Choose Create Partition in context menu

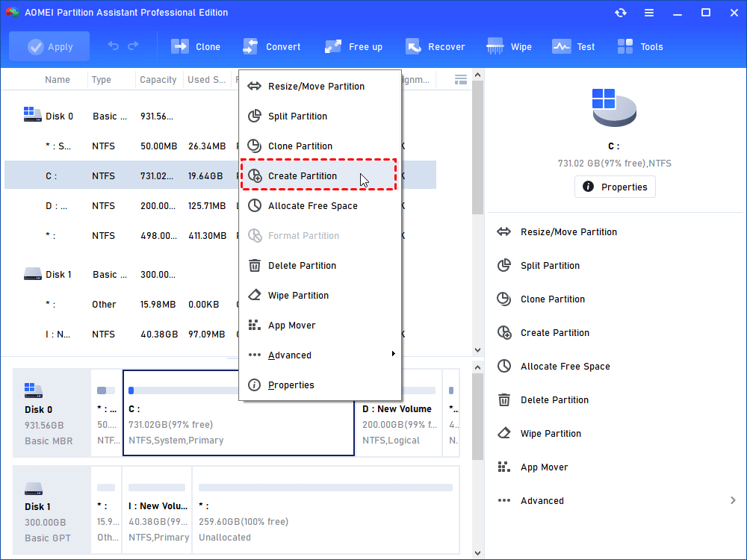tap(319, 175)
